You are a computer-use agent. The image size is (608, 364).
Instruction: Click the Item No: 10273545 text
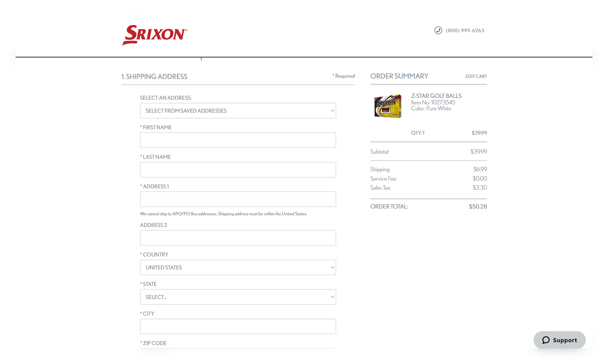click(433, 102)
